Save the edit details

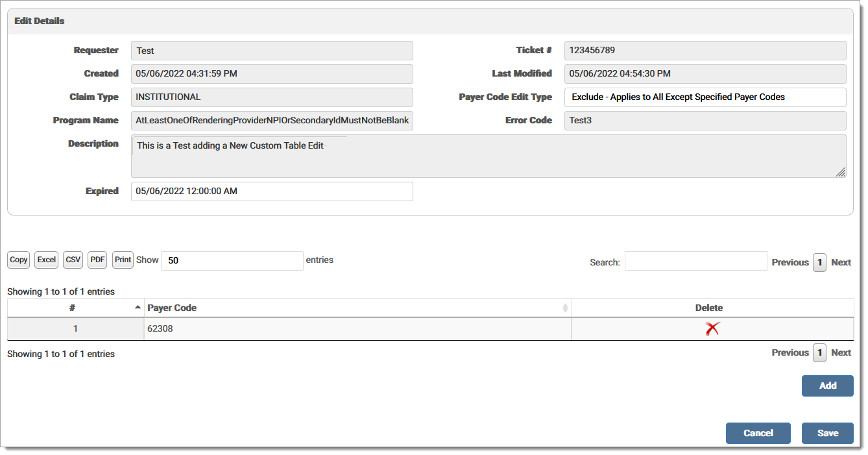(827, 433)
